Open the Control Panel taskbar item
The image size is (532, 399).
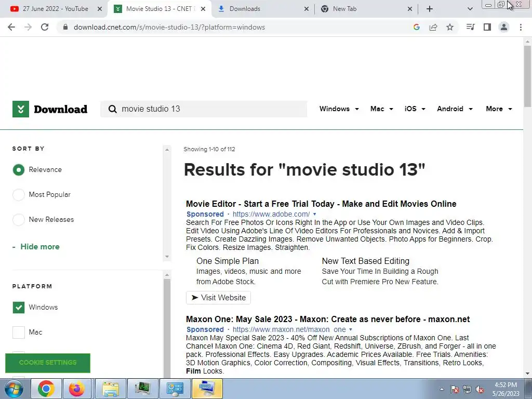175,389
